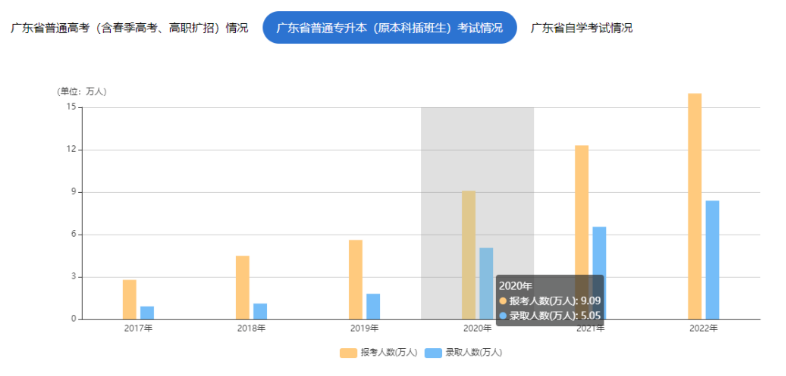The width and height of the screenshot is (786, 376).
Task: Click the 2017年 blue 录取人数 bar
Action: [x=147, y=312]
